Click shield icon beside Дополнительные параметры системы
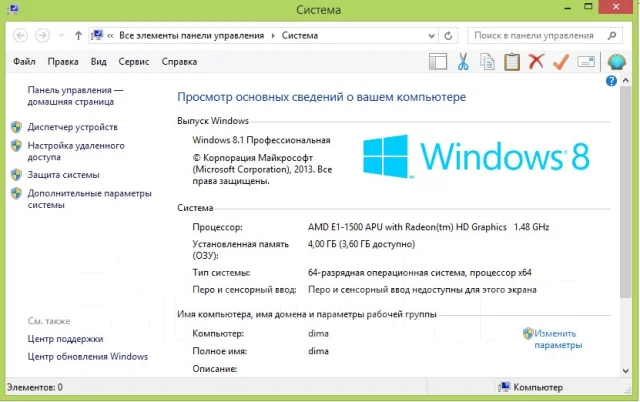Viewport: 640px width, 402px height. point(16,193)
